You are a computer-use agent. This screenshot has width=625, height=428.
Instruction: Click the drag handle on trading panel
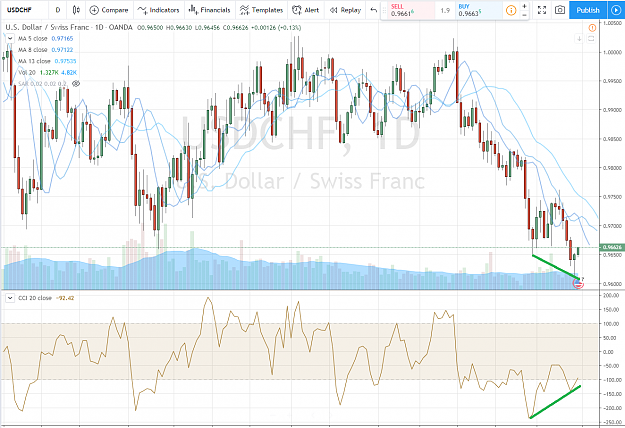tap(383, 10)
